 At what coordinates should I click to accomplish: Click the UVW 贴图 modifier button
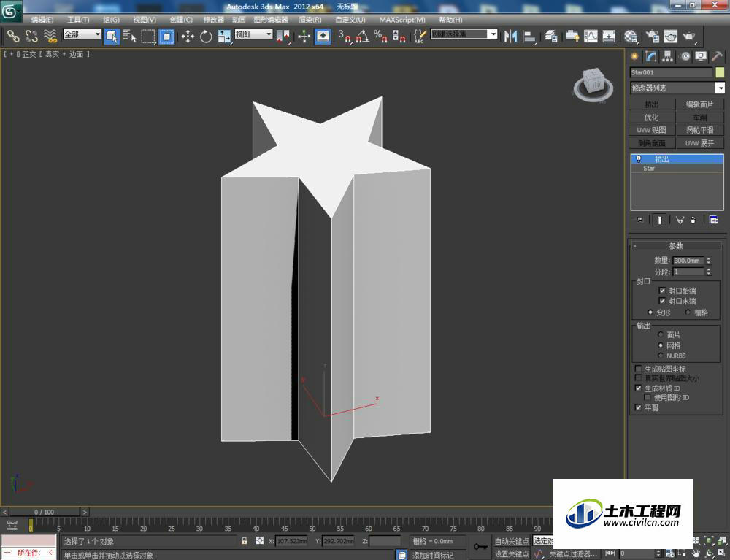[652, 130]
